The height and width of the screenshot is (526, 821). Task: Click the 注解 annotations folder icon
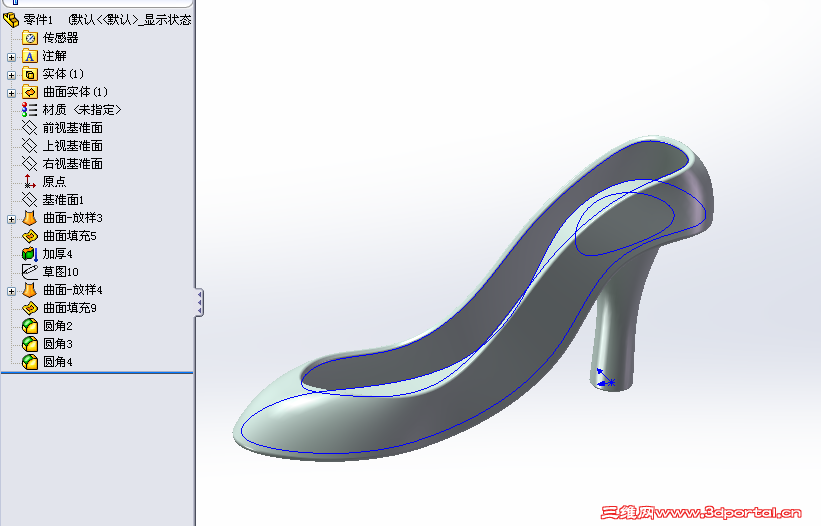coord(30,56)
